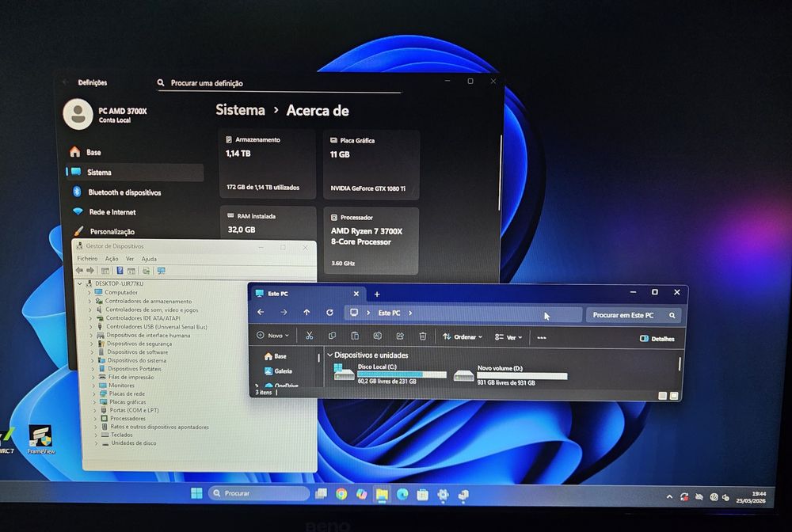Open the three-dots more options in Explorer
This screenshot has height=532, width=792.
(x=542, y=338)
